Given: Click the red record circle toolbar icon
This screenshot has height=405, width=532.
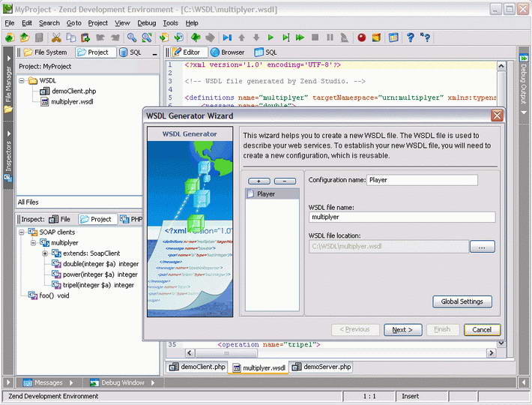Looking at the screenshot, I should click(x=362, y=37).
